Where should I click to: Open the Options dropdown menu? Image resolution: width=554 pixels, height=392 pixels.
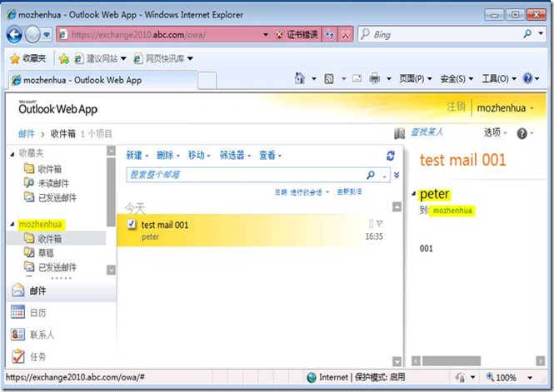point(495,132)
